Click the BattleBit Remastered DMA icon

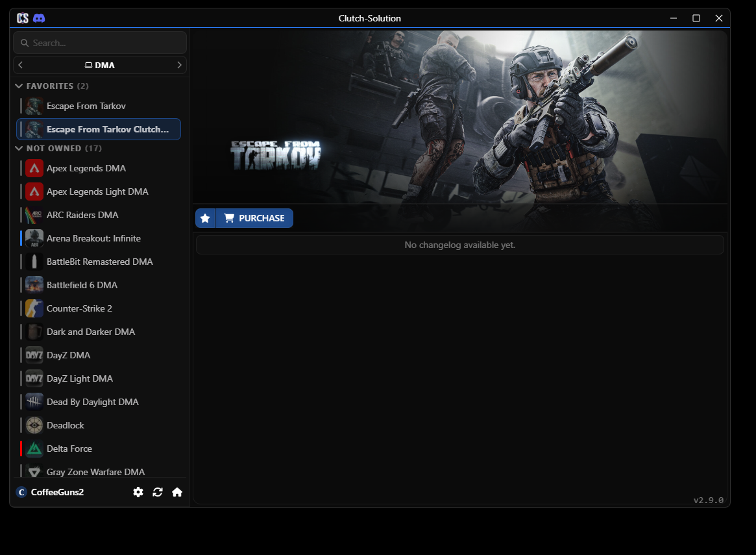coord(34,262)
